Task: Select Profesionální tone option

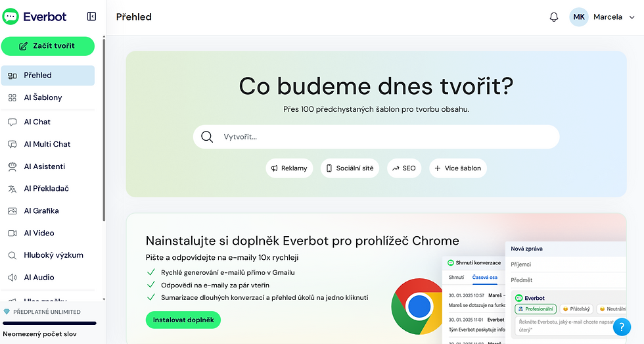Action: click(x=536, y=308)
